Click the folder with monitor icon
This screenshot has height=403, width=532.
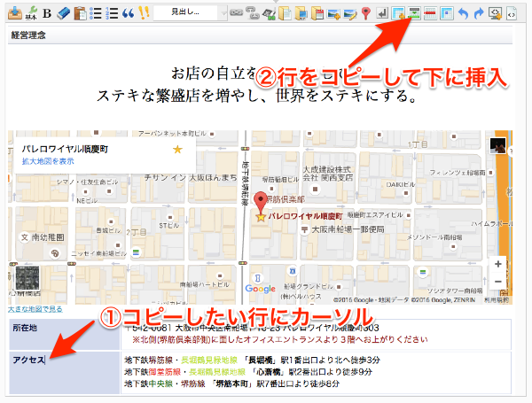[x=301, y=13]
